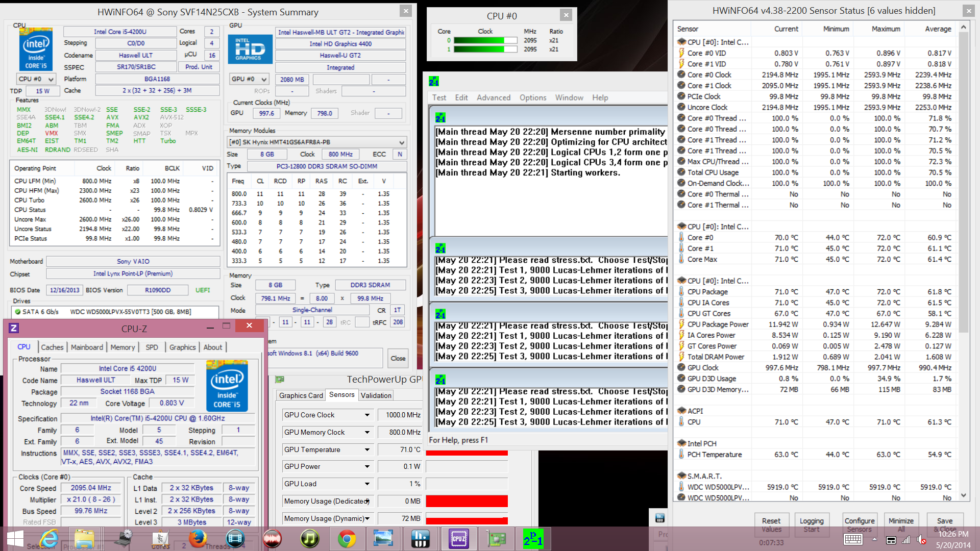Switch to GPU-Z via its graphics-card taskbar icon
Viewport: 980px width, 551px height.
pyautogui.click(x=496, y=539)
